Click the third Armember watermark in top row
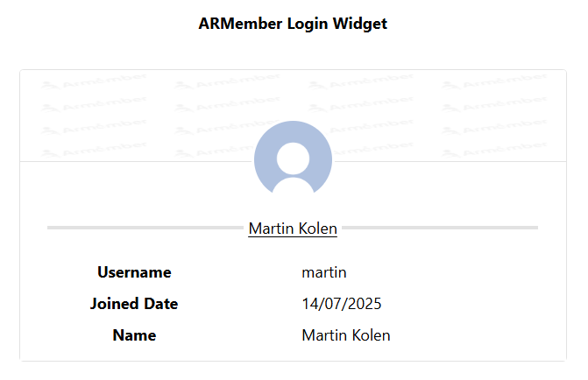588x380 pixels. 361,81
